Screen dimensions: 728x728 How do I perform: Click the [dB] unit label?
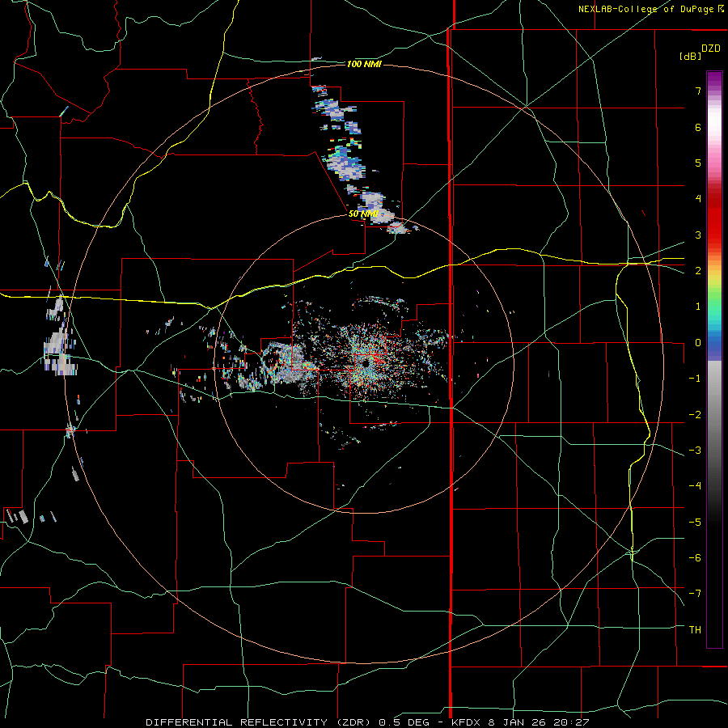[x=690, y=56]
